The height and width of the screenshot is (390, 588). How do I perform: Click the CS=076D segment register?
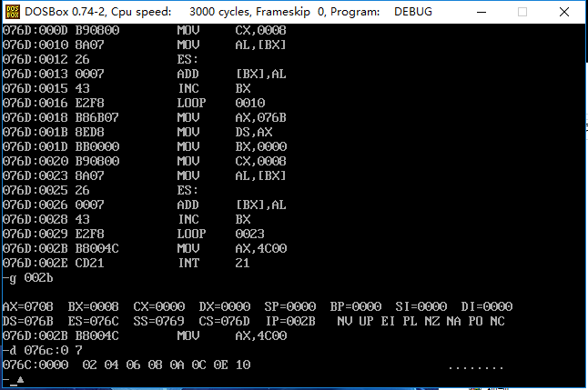click(225, 322)
